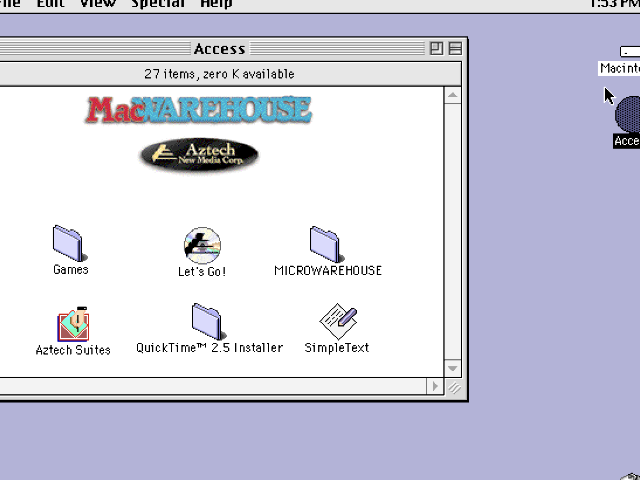The height and width of the screenshot is (480, 640).
Task: Select the Macintosh hard drive icon on the desktop
Action: [630, 51]
